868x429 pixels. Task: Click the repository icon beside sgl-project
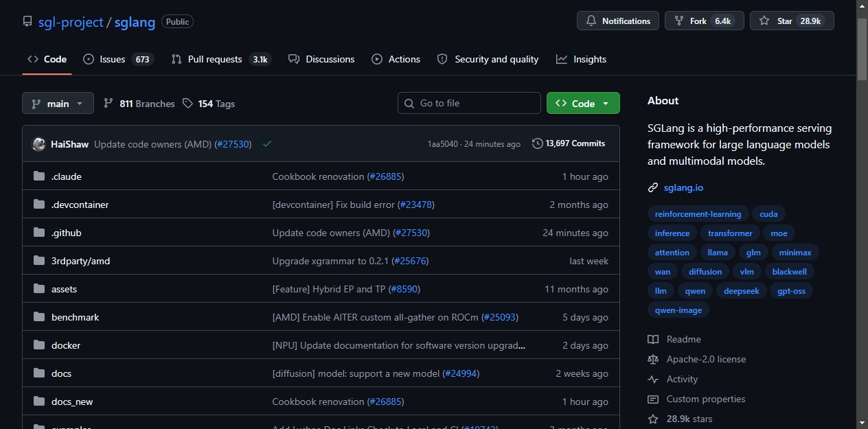pos(27,22)
